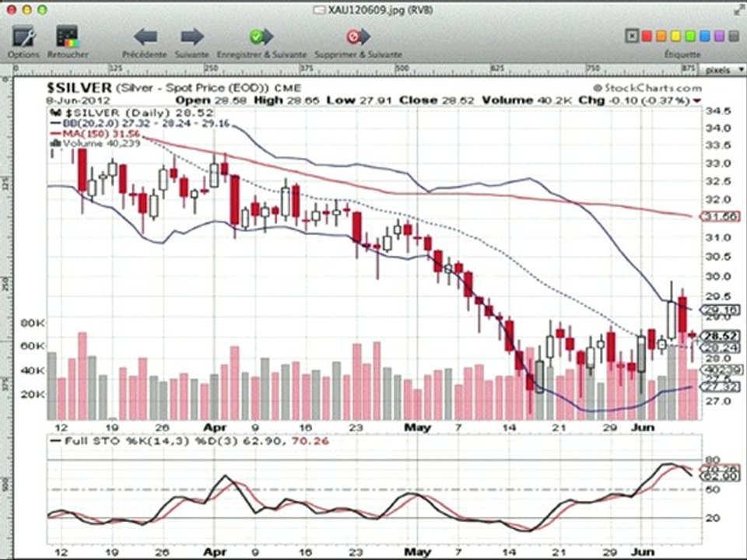
Task: Click the 31.56 moving average price tag
Action: click(721, 217)
